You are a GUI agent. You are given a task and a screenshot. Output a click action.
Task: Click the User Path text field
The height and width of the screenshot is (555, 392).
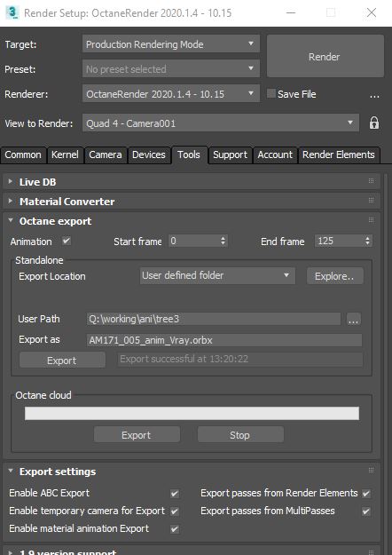[214, 319]
